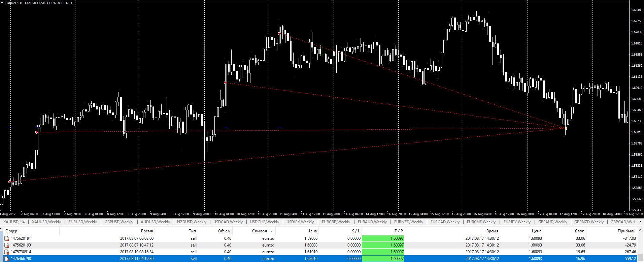Click the order table scrollbar up arrow
Viewport: 644px width, 262px height.
coord(640,231)
